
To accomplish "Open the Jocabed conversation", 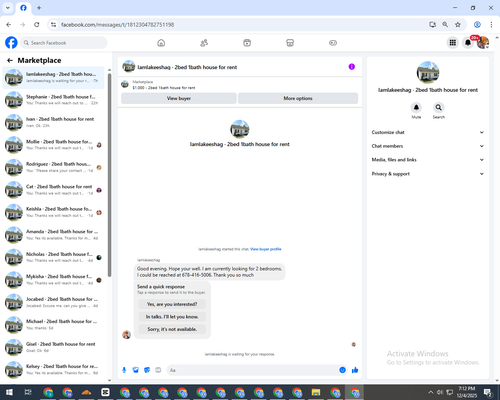I will (x=53, y=302).
